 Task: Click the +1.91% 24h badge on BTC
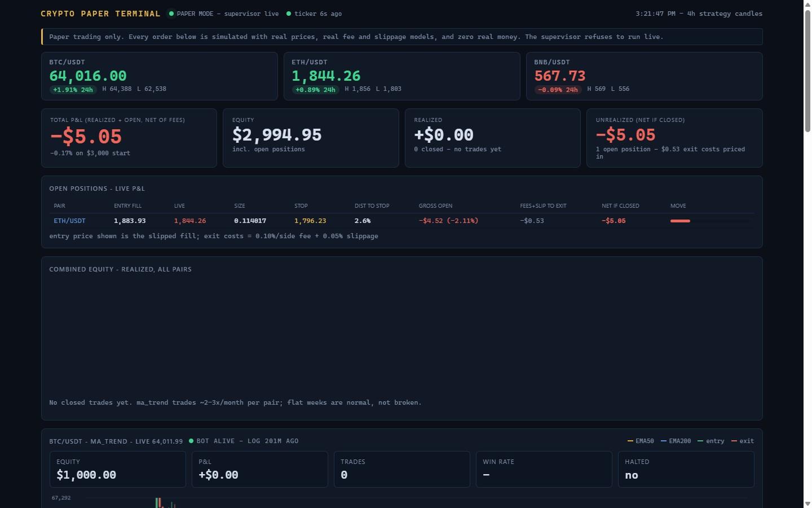coord(73,89)
